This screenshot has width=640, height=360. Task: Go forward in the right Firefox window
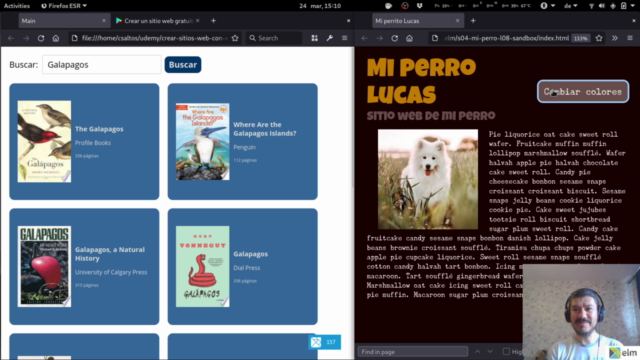pos(380,38)
